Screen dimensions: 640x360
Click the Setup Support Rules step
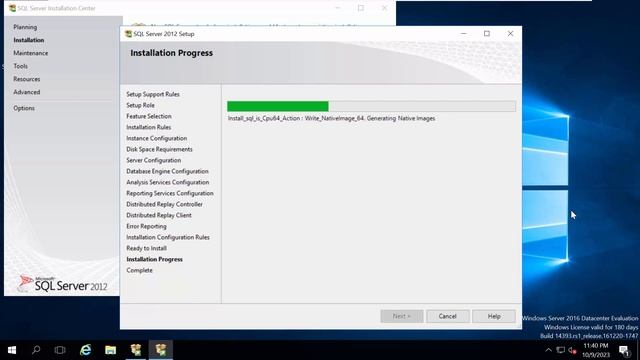tap(153, 94)
